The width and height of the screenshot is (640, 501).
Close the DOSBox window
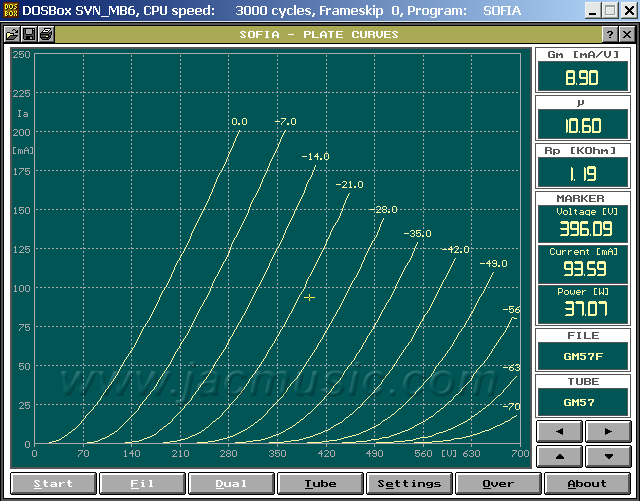tap(629, 10)
